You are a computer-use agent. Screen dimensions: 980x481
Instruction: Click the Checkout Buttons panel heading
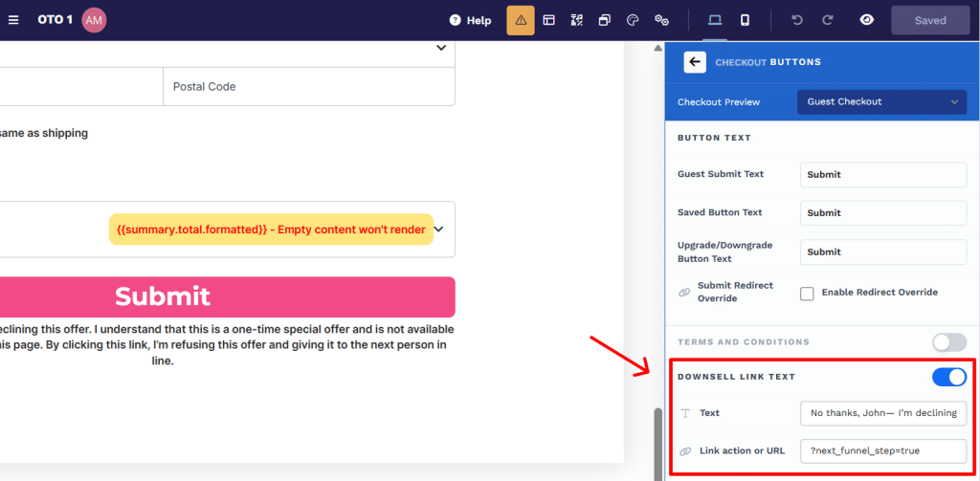click(768, 62)
